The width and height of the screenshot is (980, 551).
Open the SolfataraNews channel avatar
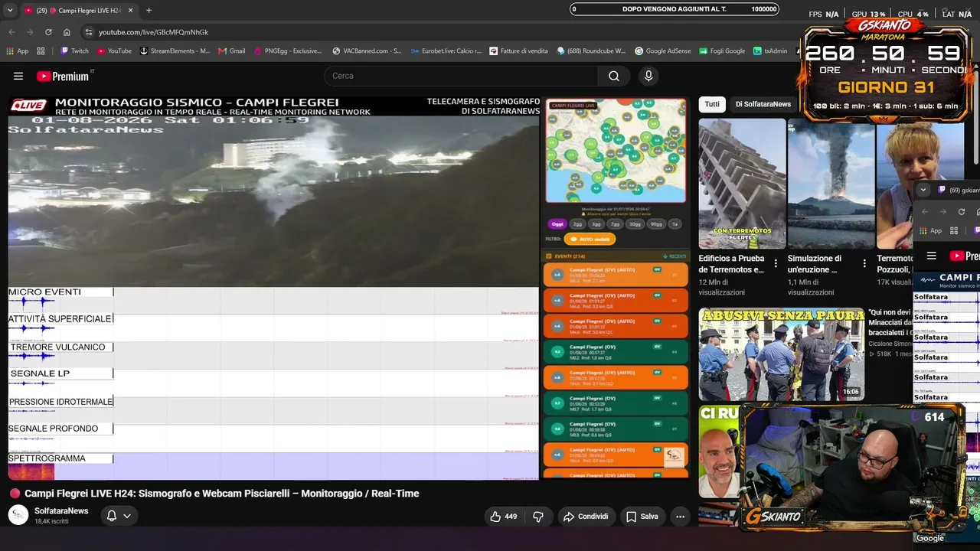point(18,515)
